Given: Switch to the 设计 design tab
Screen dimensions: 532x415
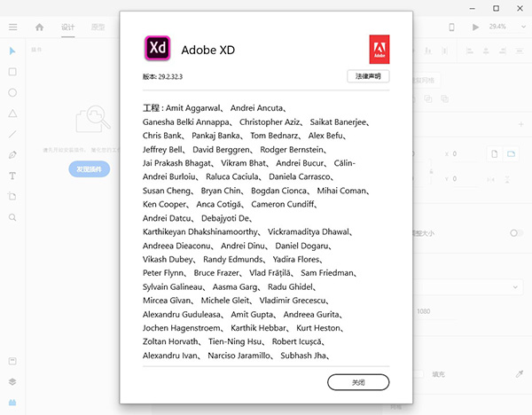Looking at the screenshot, I should [67, 27].
